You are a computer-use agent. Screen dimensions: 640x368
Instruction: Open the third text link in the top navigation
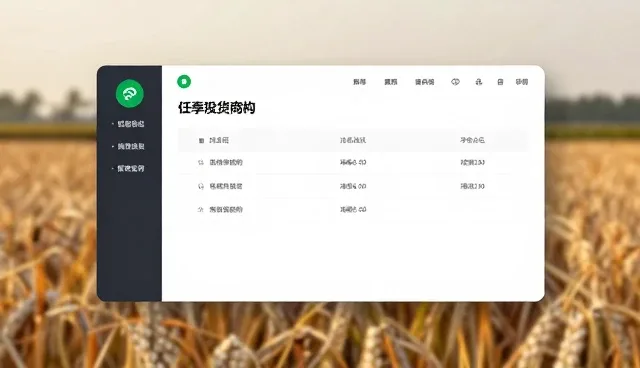click(424, 82)
